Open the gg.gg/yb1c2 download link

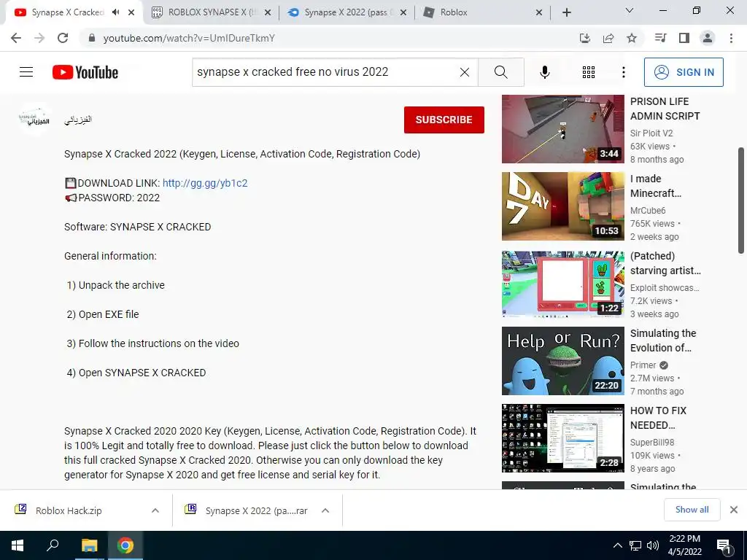[x=205, y=183]
